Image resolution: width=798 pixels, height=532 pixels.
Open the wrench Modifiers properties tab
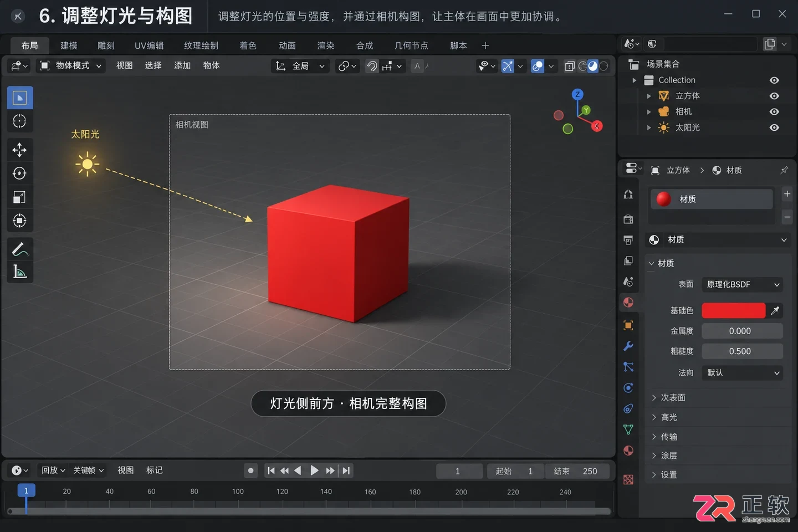pos(628,346)
